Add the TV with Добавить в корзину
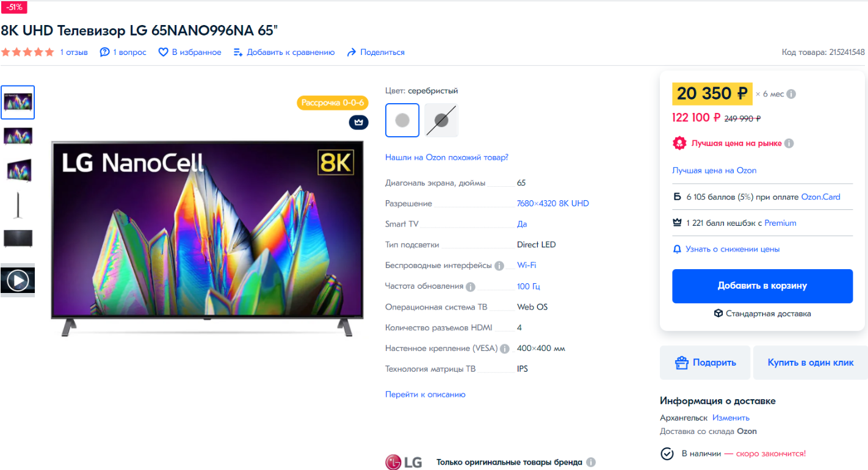The height and width of the screenshot is (470, 868). [x=762, y=286]
